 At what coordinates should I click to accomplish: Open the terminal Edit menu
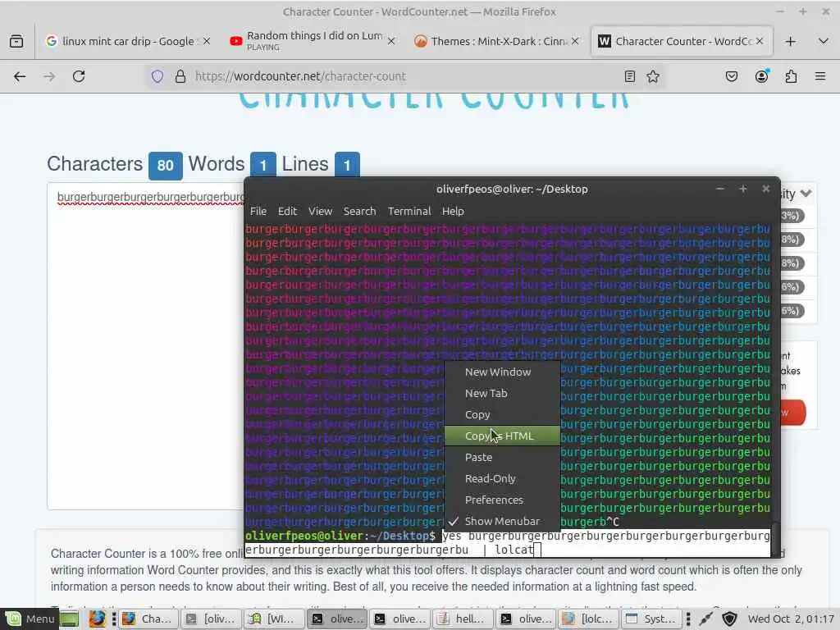pyautogui.click(x=287, y=211)
